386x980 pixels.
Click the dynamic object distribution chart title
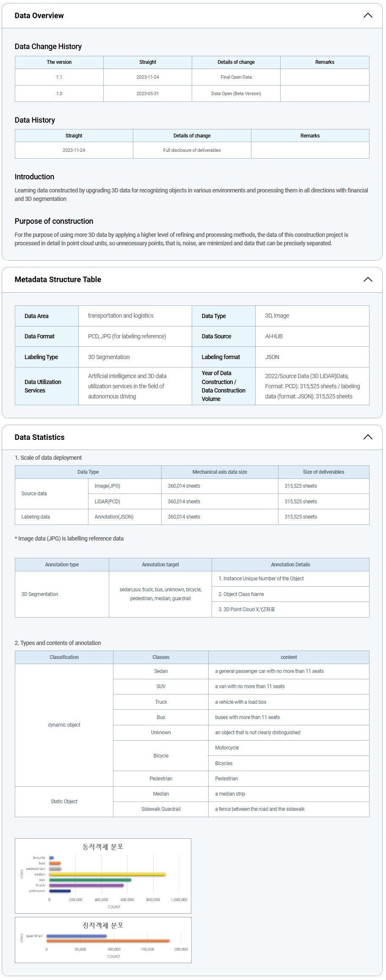click(x=103, y=846)
